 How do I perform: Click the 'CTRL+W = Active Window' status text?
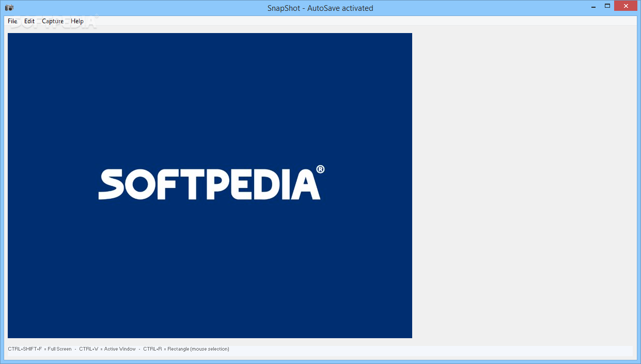click(107, 349)
